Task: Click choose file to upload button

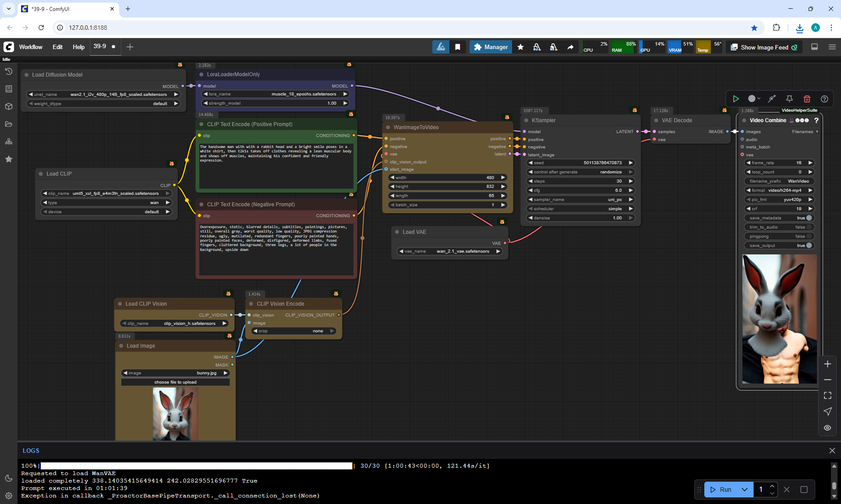Action: pos(175,382)
